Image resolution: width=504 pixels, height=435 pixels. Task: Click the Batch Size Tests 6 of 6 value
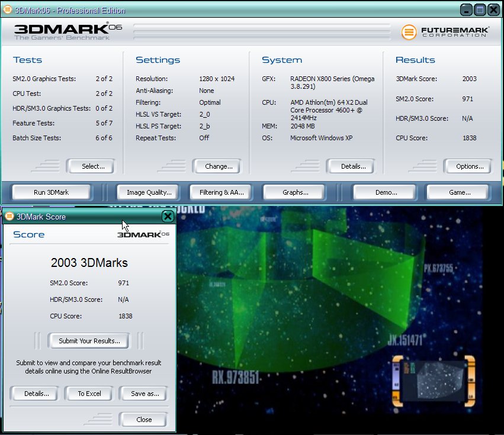[x=104, y=138]
